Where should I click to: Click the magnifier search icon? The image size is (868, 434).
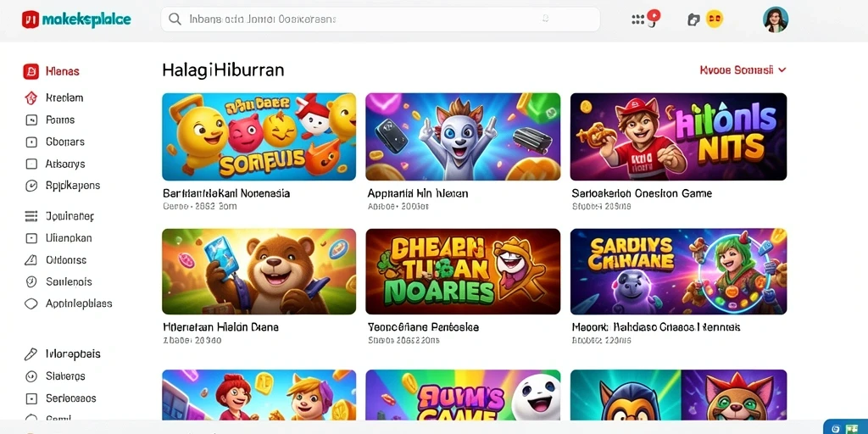pos(175,19)
